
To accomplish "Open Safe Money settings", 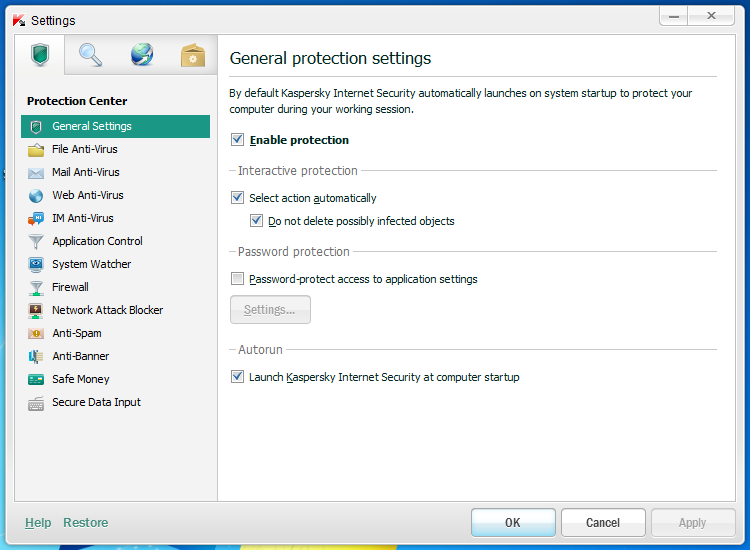I will [115, 379].
